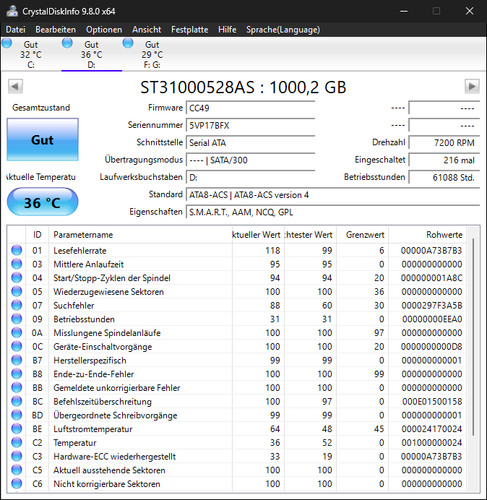Click the SMART table vertical scrollbar

click(x=473, y=337)
